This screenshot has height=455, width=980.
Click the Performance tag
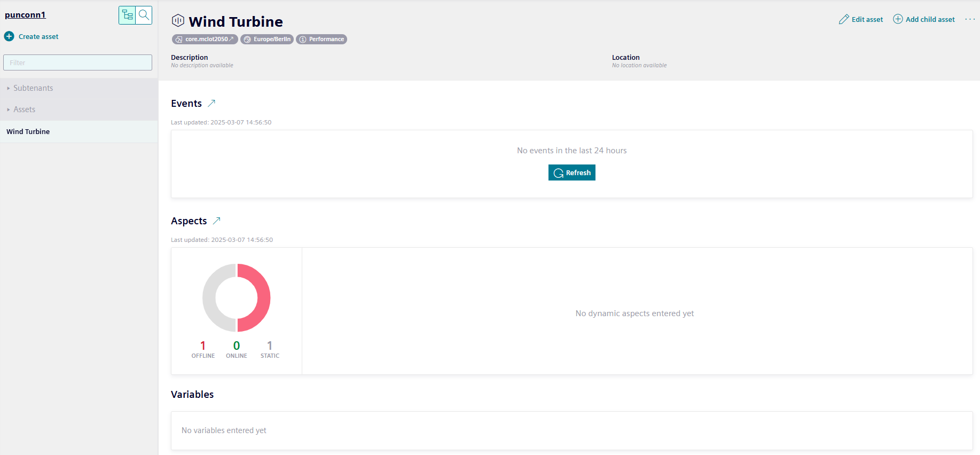[322, 40]
